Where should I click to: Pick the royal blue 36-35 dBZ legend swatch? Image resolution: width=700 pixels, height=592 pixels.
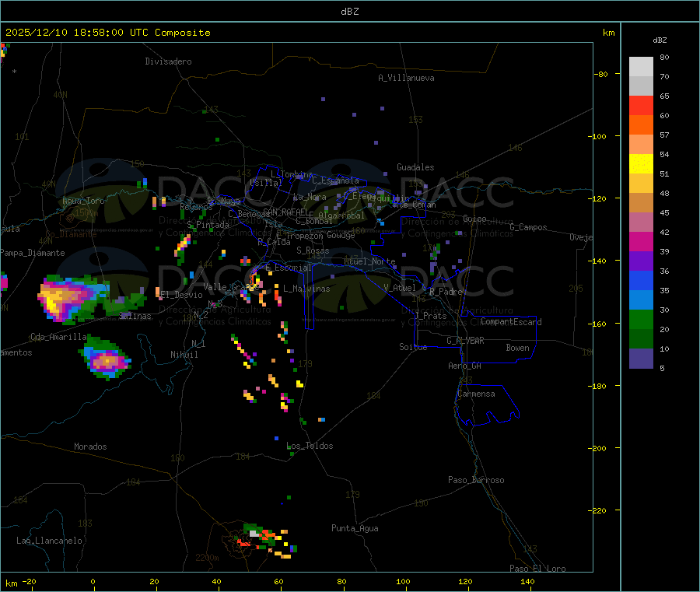[x=641, y=280]
